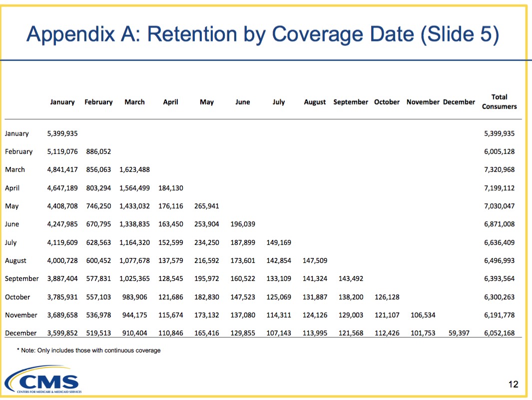Viewport: 532px width, 400px height.
Task: Click the value 126,128
Action: point(387,297)
